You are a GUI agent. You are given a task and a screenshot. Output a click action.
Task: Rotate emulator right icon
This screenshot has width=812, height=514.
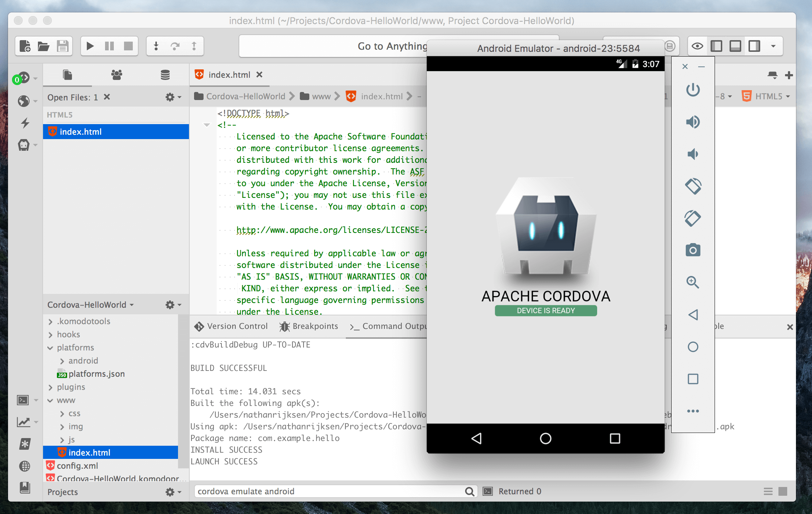(x=693, y=218)
